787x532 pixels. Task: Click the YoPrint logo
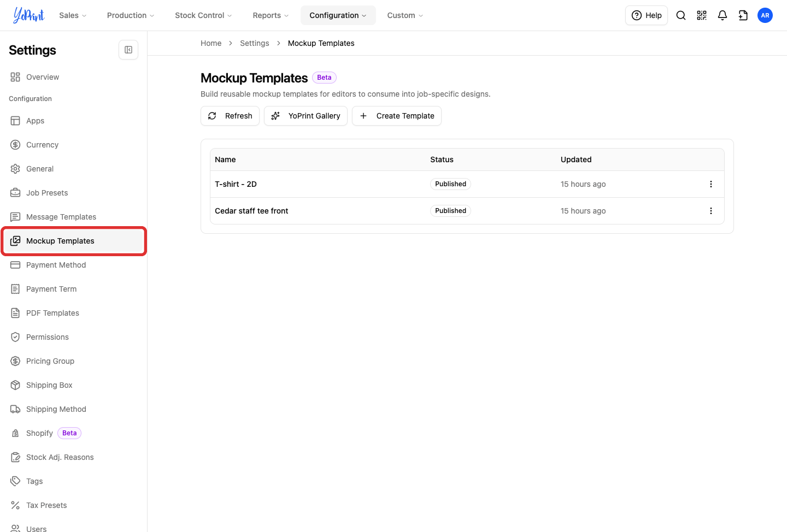pyautogui.click(x=29, y=15)
